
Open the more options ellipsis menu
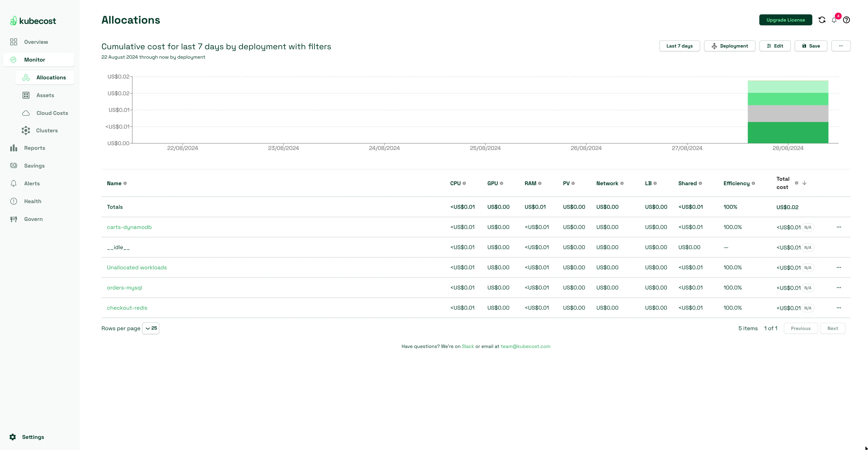point(841,46)
